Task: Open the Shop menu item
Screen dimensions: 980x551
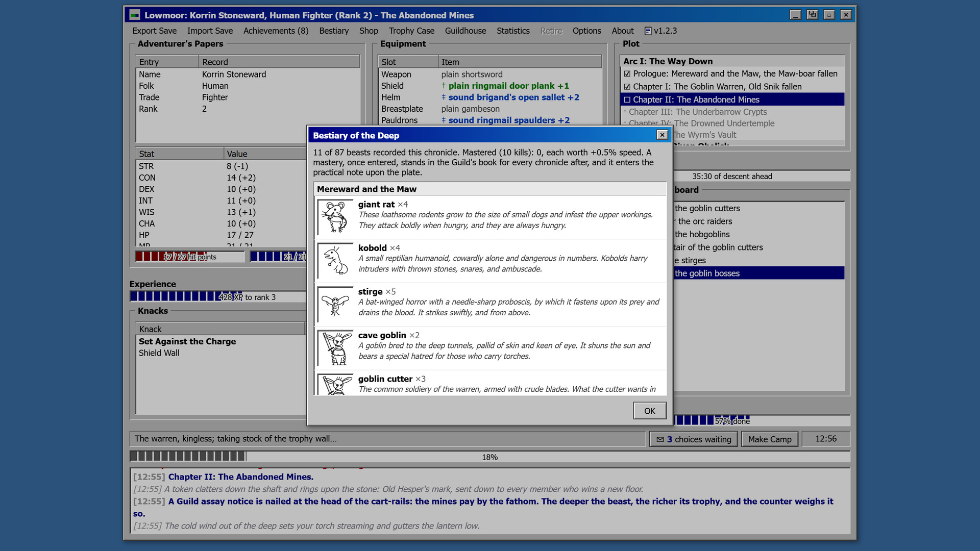Action: [369, 31]
